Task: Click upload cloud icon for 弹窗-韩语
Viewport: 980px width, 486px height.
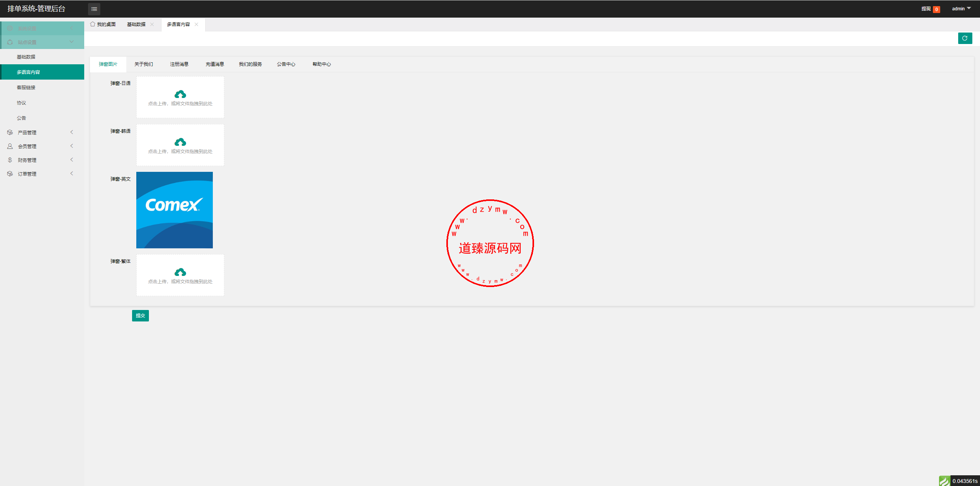Action: 180,142
